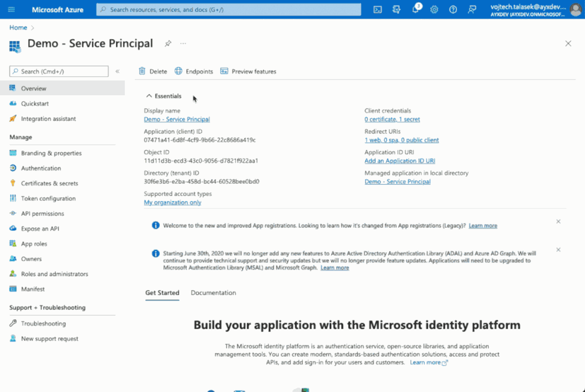The height and width of the screenshot is (392, 585).
Task: Open the Demo - Service Principal display name link
Action: pos(177,119)
